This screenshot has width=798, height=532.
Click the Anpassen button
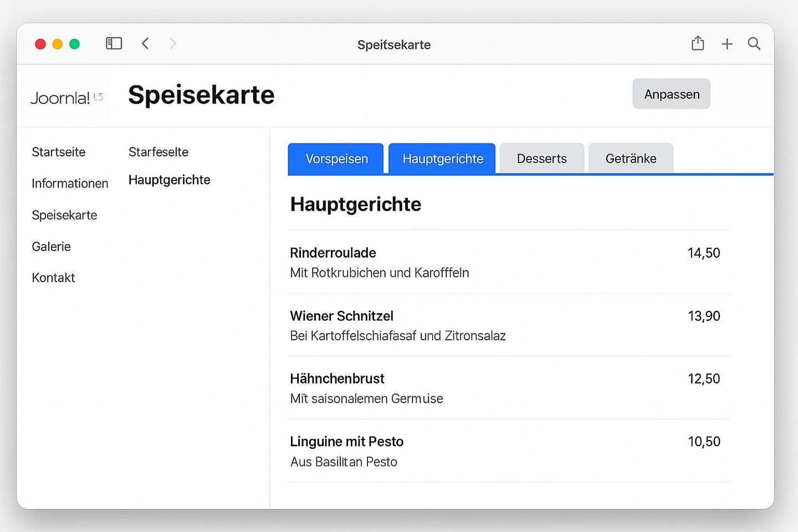point(672,94)
